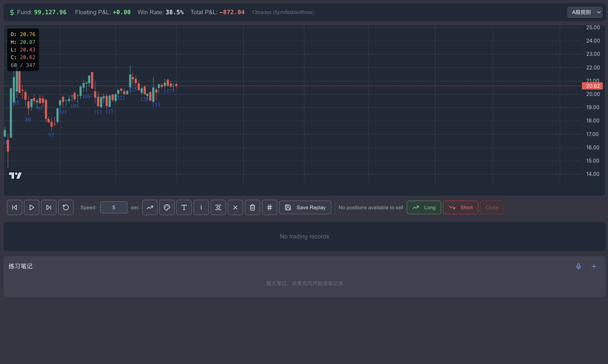The width and height of the screenshot is (608, 364).
Task: Select the text annotation tool
Action: coord(184,208)
